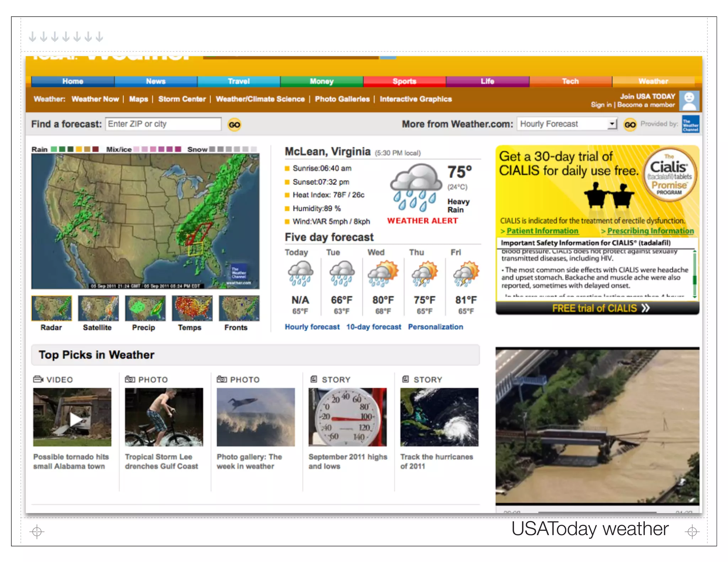Click FREE trial of CIALIS button

(598, 308)
